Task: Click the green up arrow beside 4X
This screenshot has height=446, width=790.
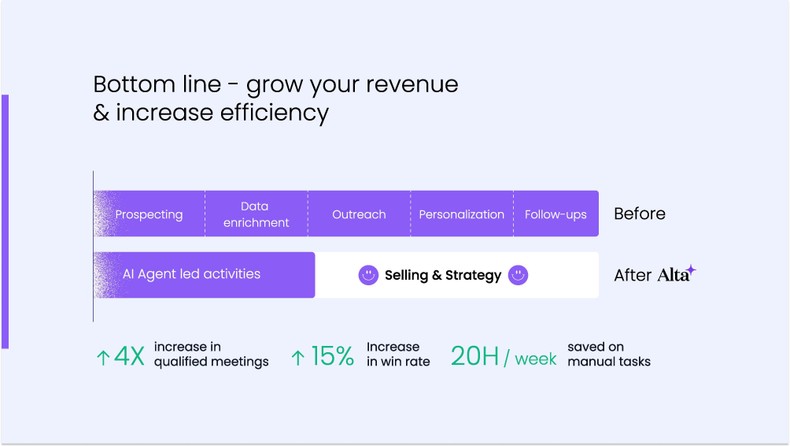Action: (x=102, y=355)
